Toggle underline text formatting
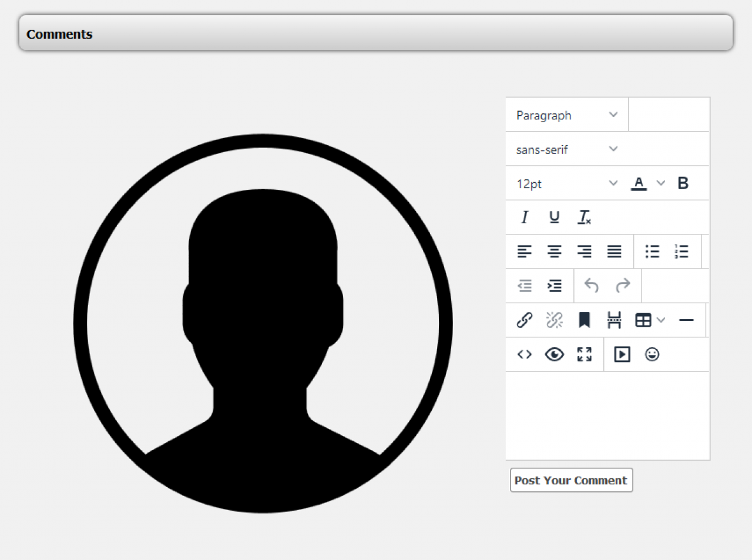The width and height of the screenshot is (752, 560). [x=554, y=217]
